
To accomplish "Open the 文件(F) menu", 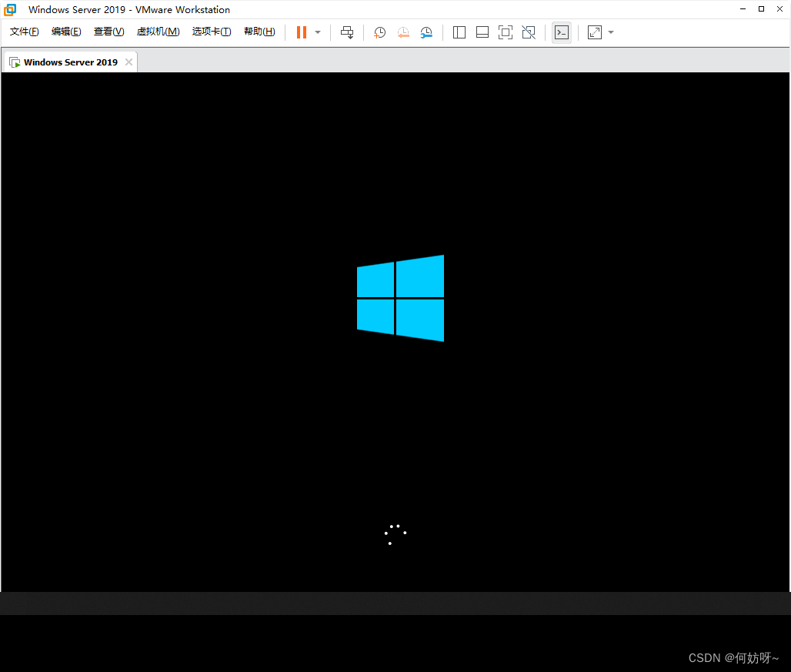I will click(24, 32).
